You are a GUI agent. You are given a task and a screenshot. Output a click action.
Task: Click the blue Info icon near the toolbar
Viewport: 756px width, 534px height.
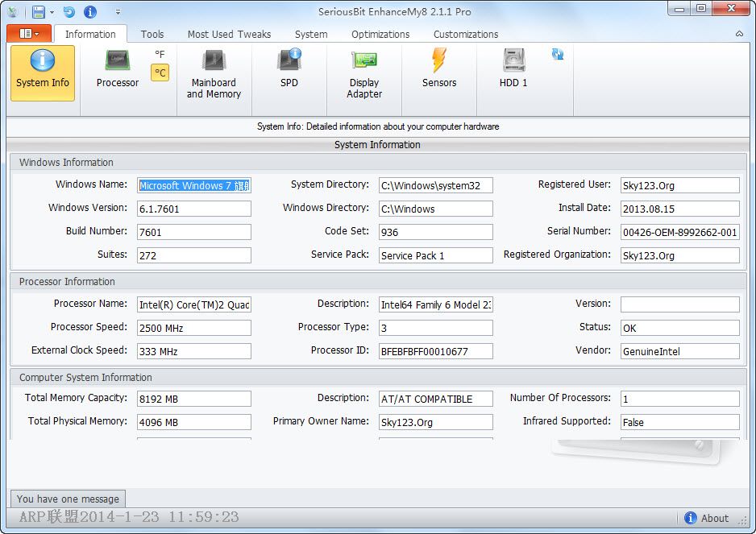click(89, 11)
